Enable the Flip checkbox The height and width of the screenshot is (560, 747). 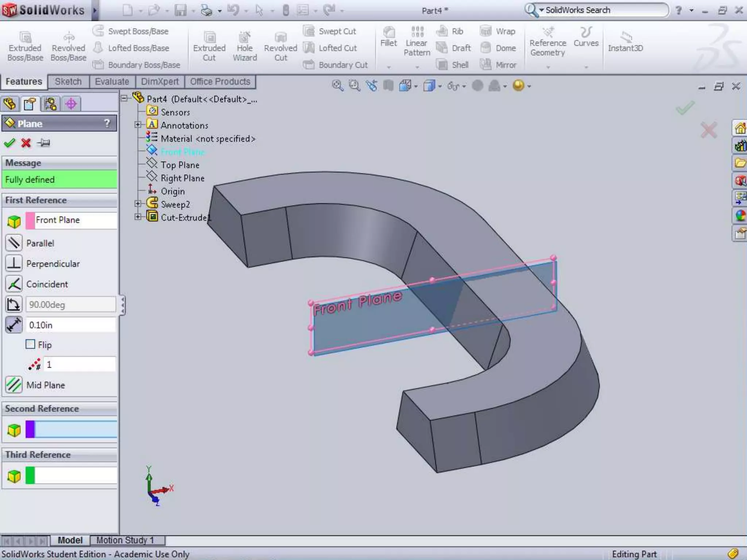pos(31,345)
